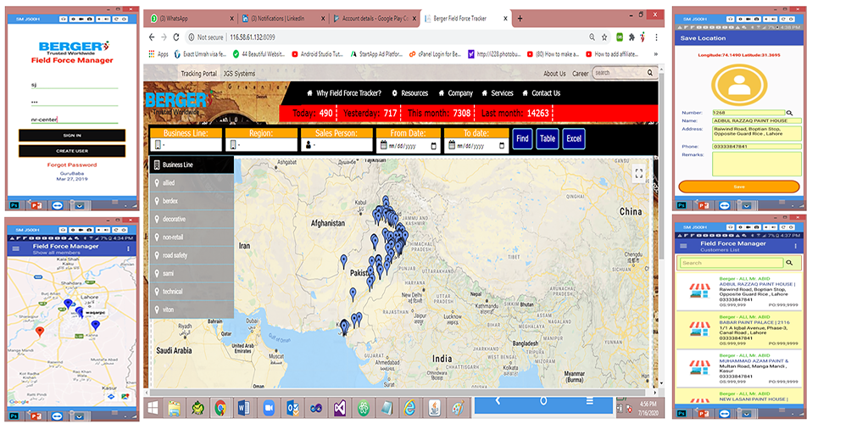Screen dimensions: 868x424
Task: Click the CREATE USER button
Action: [x=72, y=151]
